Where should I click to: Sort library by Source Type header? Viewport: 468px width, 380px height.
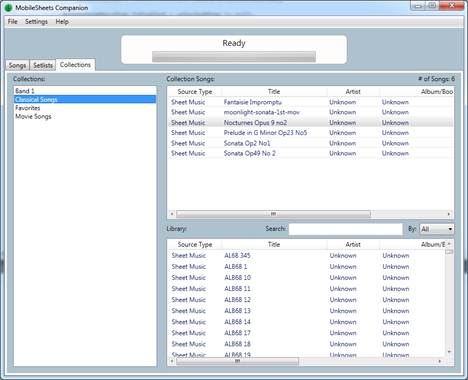coord(195,244)
